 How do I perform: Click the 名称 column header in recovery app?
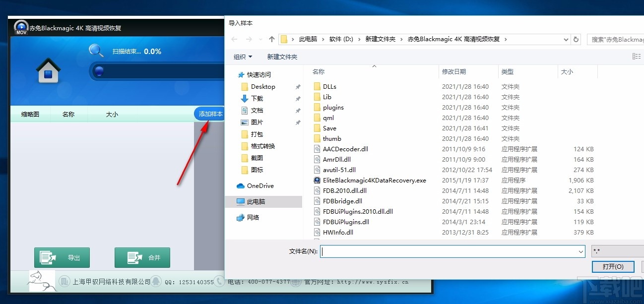click(x=68, y=114)
